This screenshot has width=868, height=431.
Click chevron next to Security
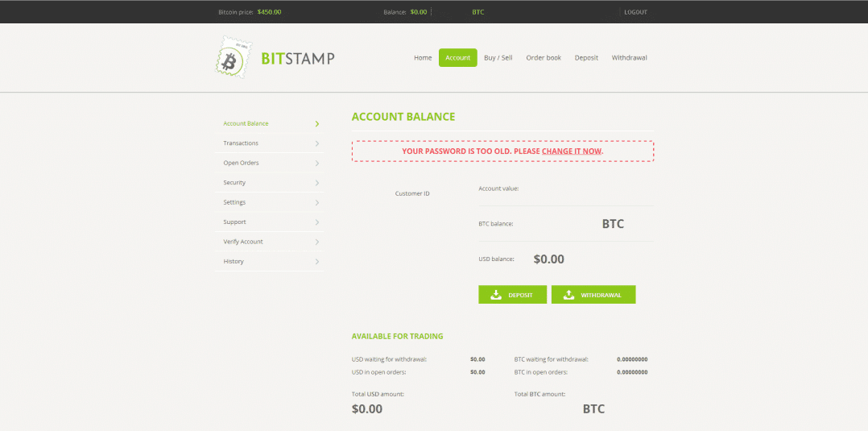click(x=317, y=183)
